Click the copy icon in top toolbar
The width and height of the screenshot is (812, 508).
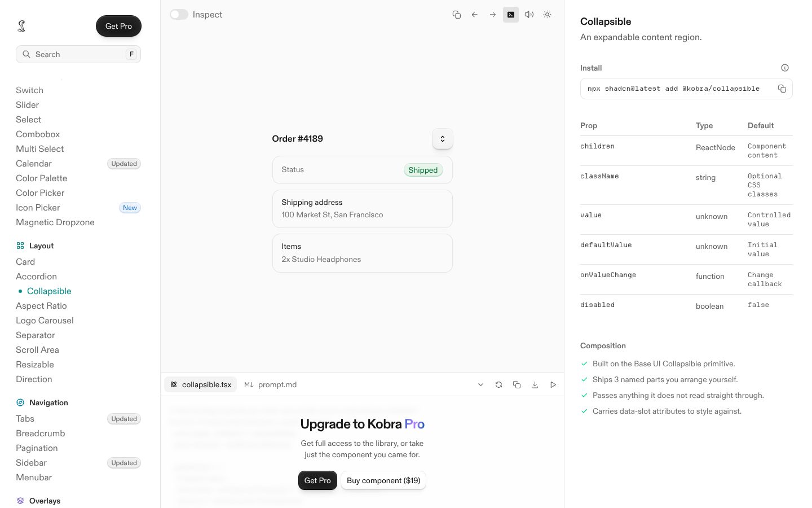pyautogui.click(x=457, y=15)
